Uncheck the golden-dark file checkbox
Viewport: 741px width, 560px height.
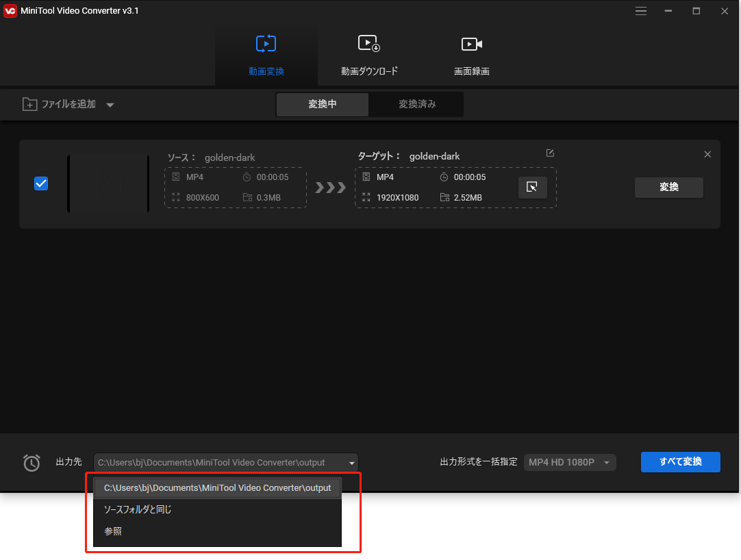[41, 183]
